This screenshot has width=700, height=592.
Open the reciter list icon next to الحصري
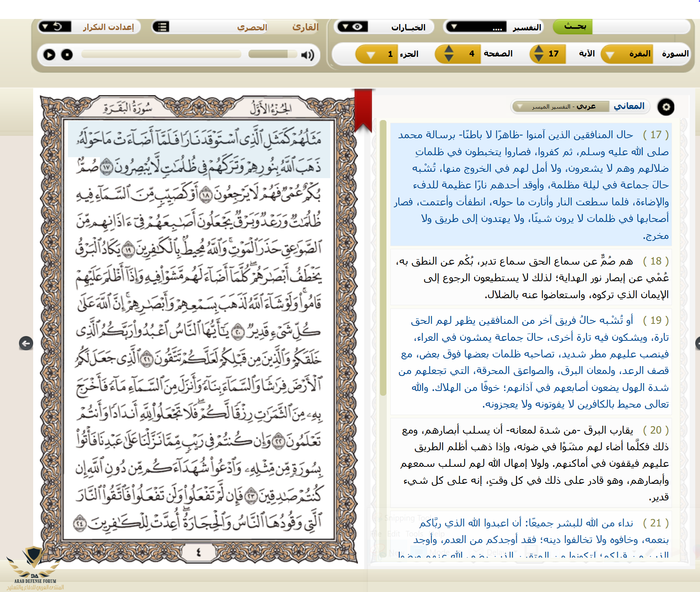point(161,27)
